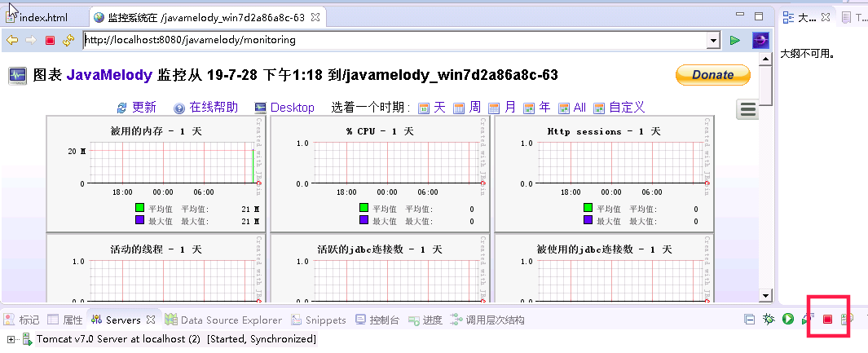Click the 年 calendar icon
Viewport: 868px width, 353px height.
click(529, 108)
